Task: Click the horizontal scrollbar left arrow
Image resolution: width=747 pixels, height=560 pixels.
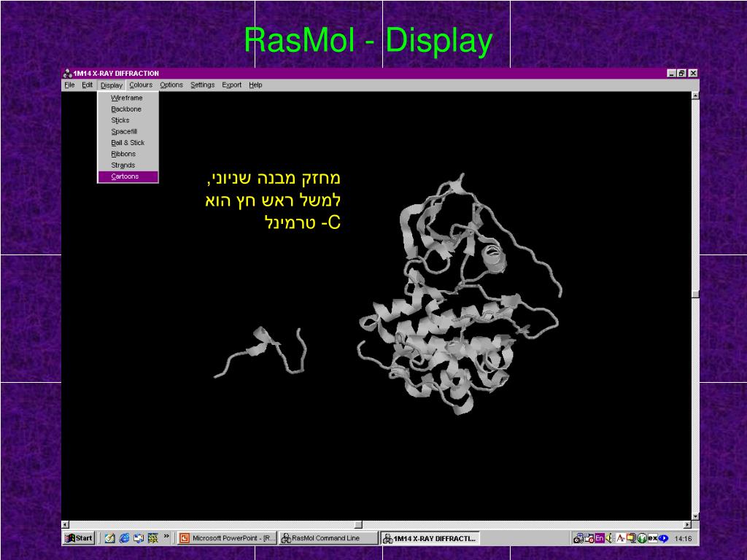Action: [66, 525]
